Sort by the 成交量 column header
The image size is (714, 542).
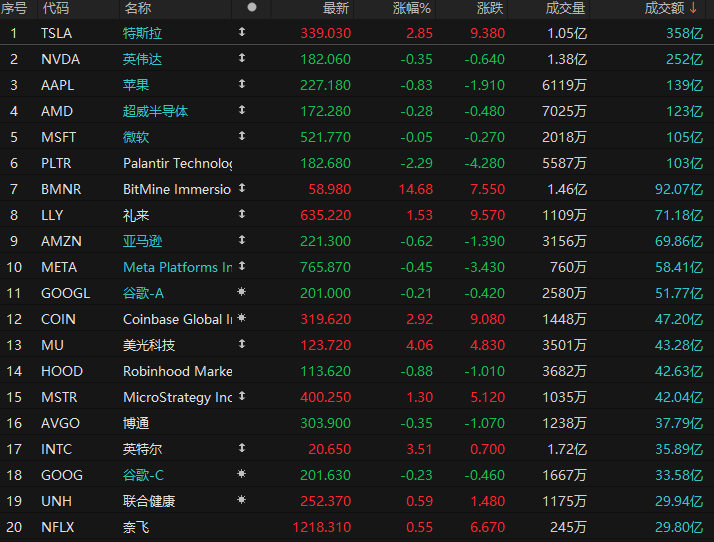(x=565, y=8)
